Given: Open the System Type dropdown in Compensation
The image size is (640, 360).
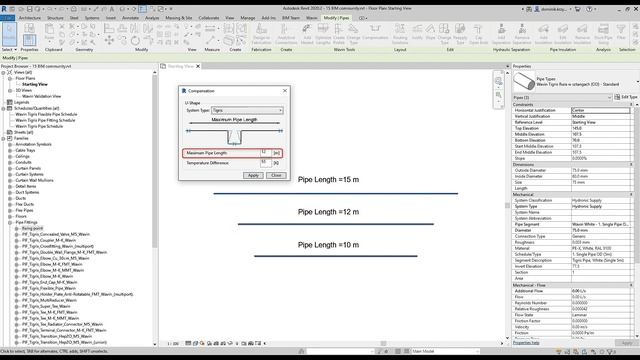Looking at the screenshot, I should click(x=247, y=111).
